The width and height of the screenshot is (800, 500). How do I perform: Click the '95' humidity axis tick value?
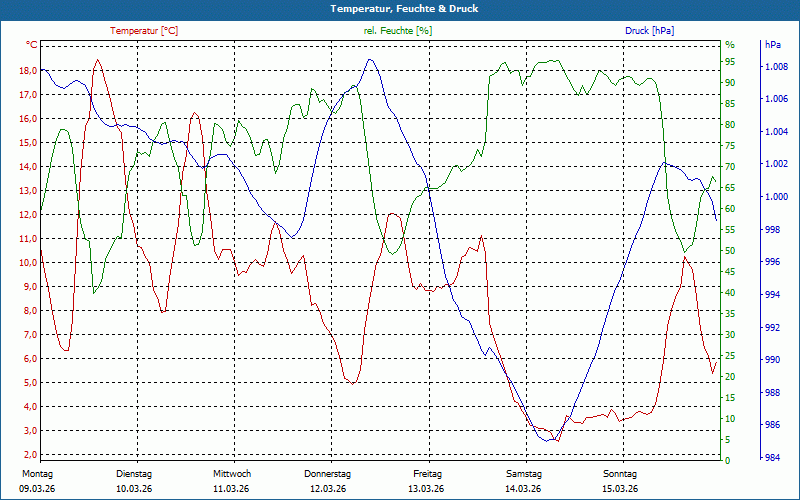(x=729, y=62)
